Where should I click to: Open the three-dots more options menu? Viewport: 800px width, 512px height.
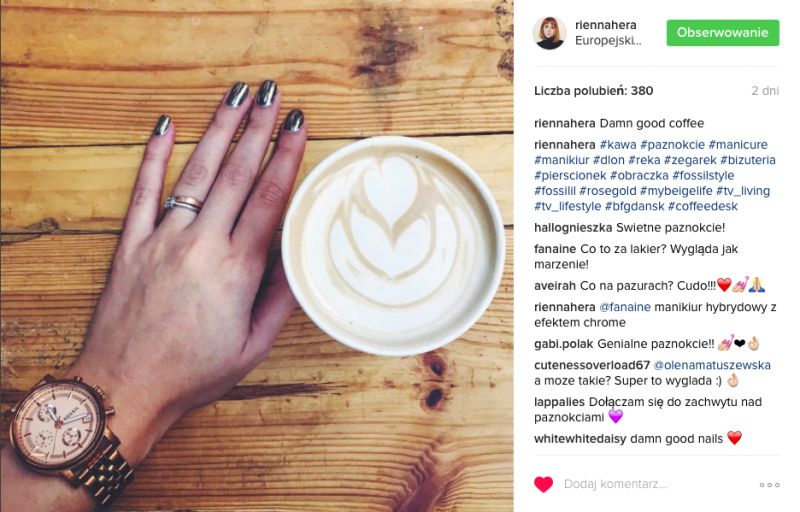tap(769, 485)
